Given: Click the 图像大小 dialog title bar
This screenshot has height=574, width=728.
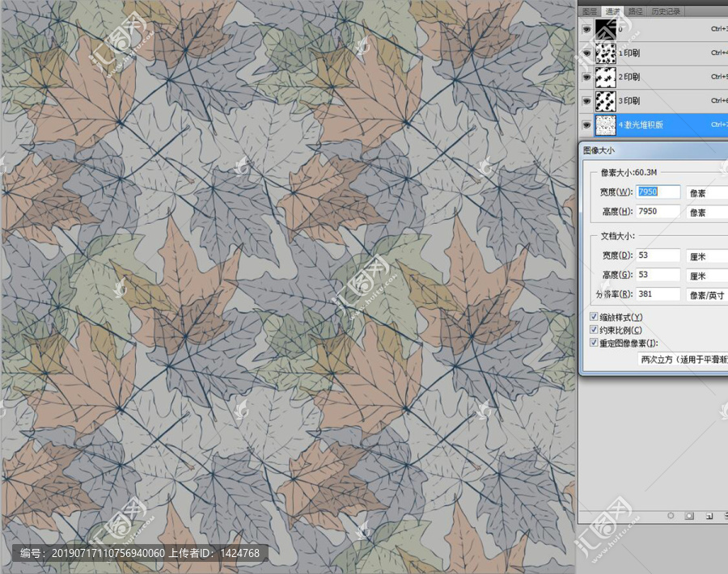Looking at the screenshot, I should (654, 150).
